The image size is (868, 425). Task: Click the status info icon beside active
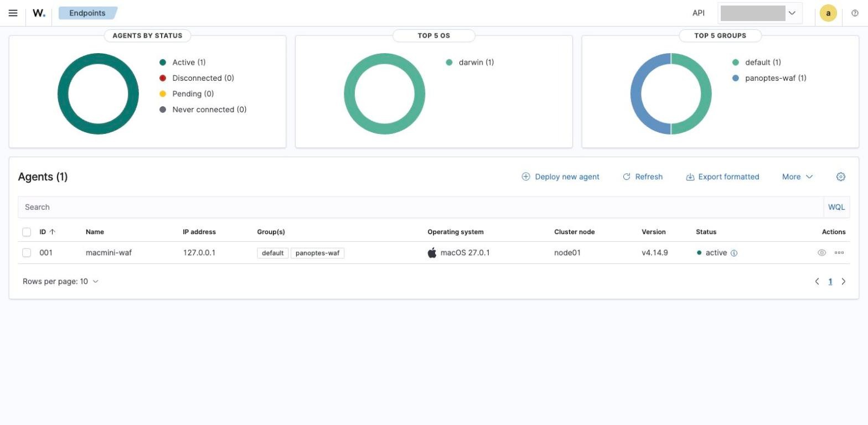[x=734, y=253]
